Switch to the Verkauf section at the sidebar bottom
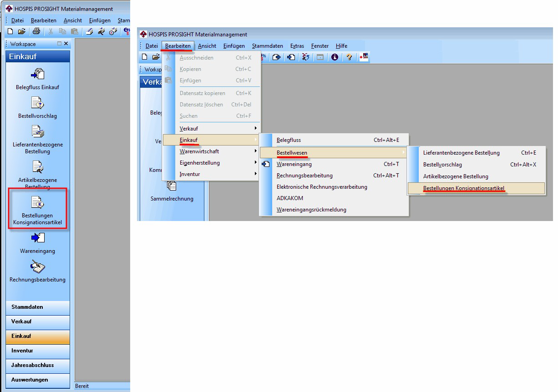Screen dimensions: 558x392 coord(38,322)
